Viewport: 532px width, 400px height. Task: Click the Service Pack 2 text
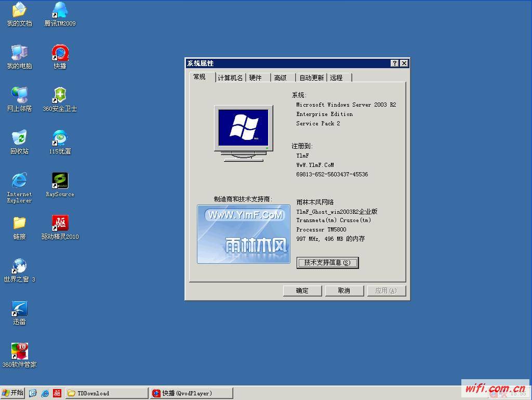pos(318,123)
